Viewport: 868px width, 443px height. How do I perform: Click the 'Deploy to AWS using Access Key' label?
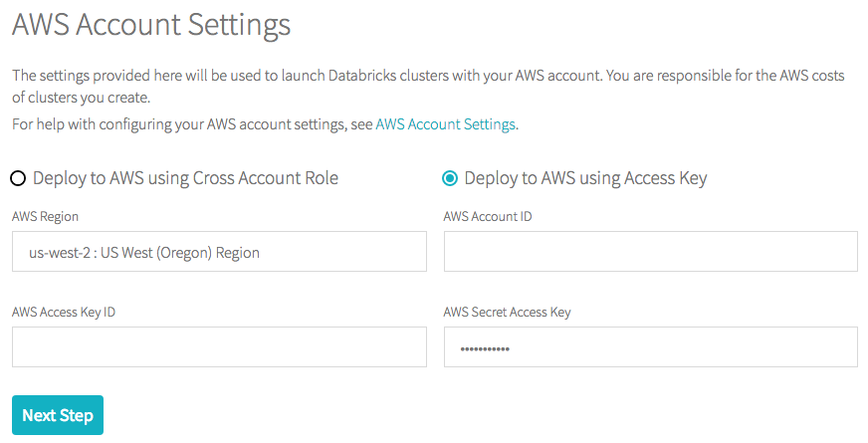coord(585,178)
